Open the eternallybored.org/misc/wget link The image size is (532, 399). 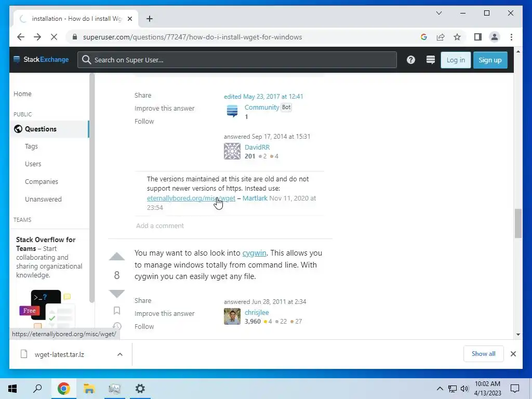(x=191, y=198)
